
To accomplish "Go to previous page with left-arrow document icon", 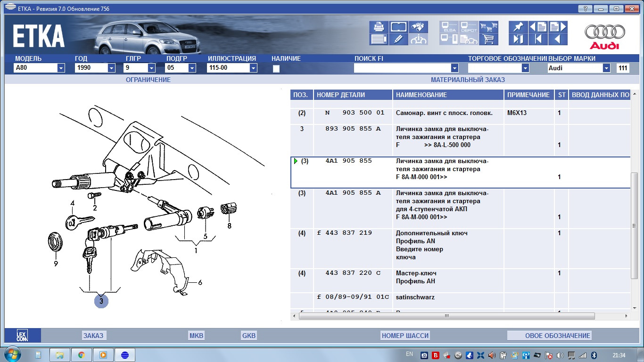I will (538, 27).
